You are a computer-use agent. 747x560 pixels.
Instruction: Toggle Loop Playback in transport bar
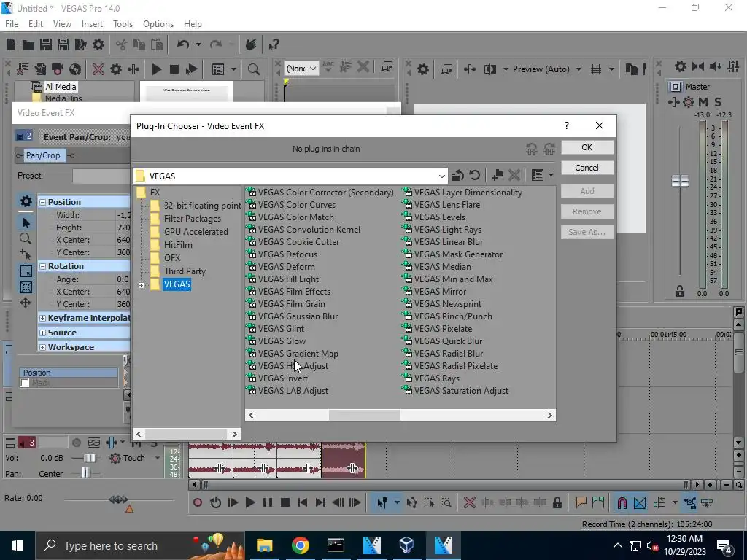pos(215,502)
